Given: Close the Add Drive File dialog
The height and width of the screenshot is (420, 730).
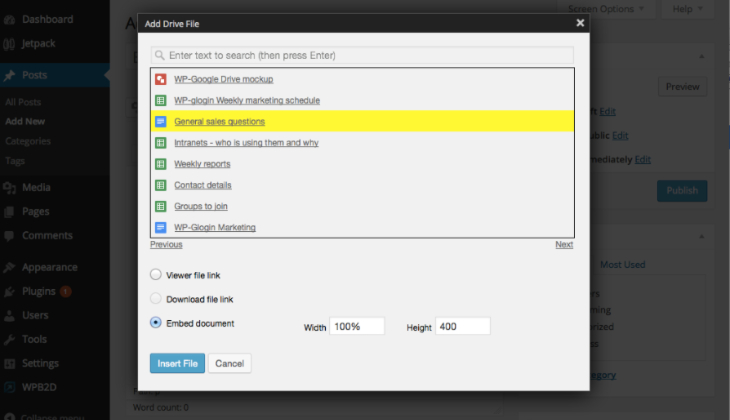Looking at the screenshot, I should [580, 23].
